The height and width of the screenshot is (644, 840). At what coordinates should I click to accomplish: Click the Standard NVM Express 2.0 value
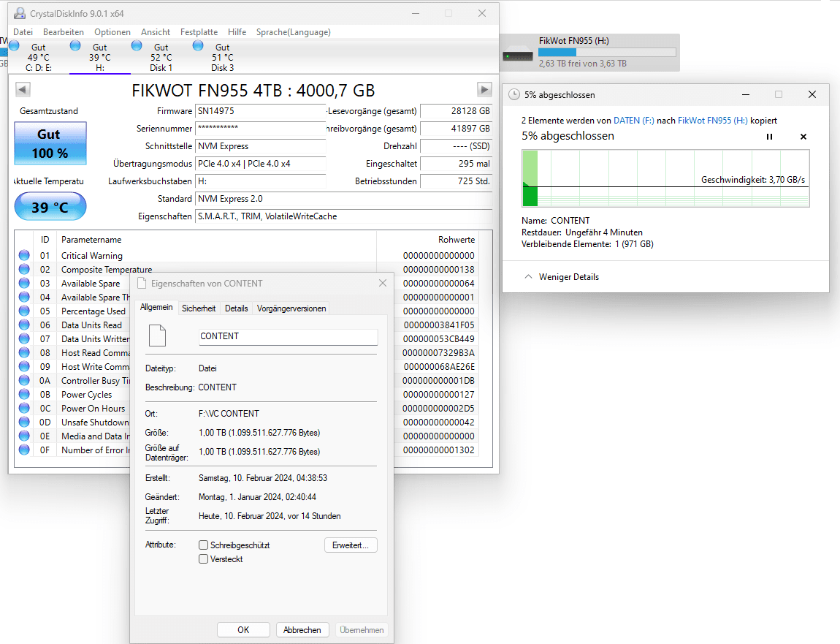tap(343, 198)
